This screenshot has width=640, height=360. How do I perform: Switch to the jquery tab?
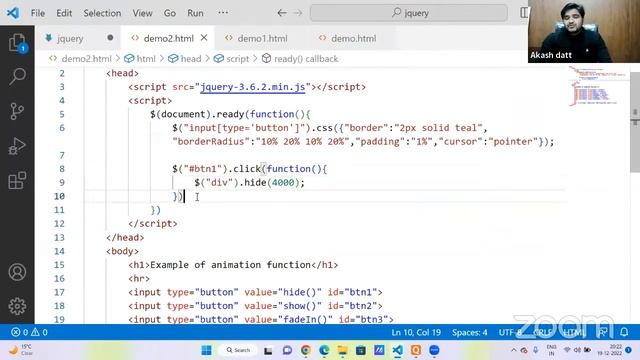[x=70, y=38]
